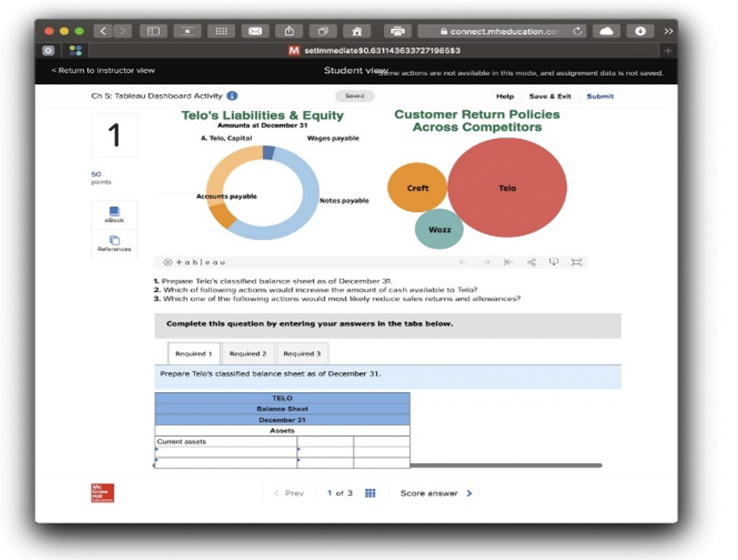Screen dimensions: 738x560
Task: Open the pinned screenshot tab icon
Action: pos(48,51)
